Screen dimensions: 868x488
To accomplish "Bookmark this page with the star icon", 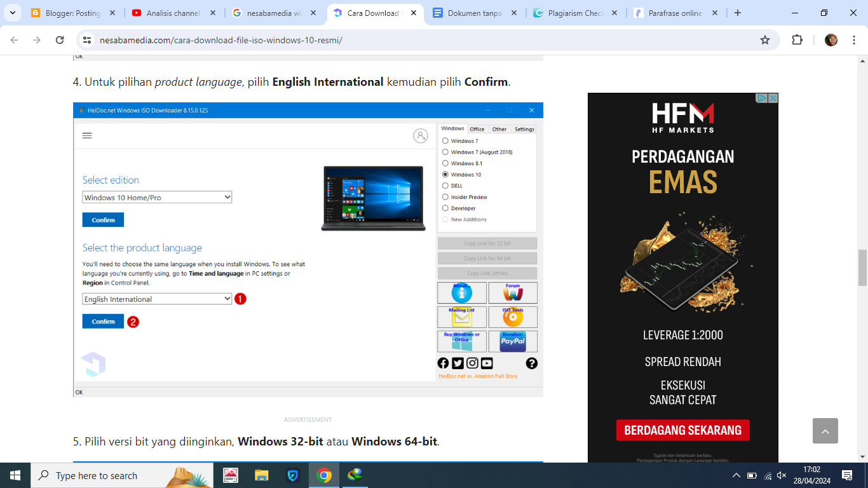I will tap(765, 40).
